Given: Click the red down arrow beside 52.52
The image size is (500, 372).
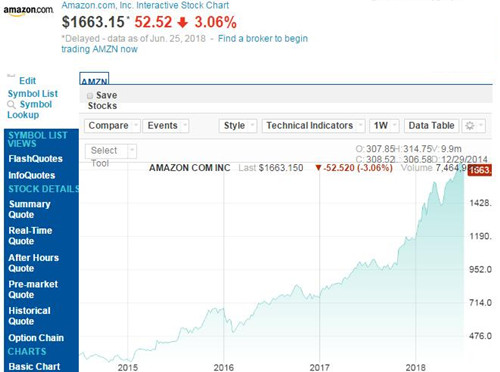Looking at the screenshot, I should pyautogui.click(x=183, y=23).
